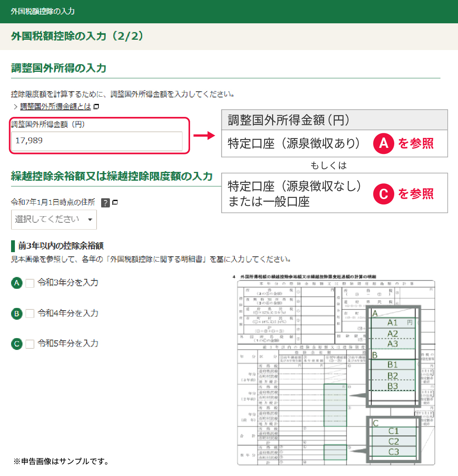458x476 pixels.
Task: Check the 令和3年分を入力 checkbox
Action: [30, 283]
